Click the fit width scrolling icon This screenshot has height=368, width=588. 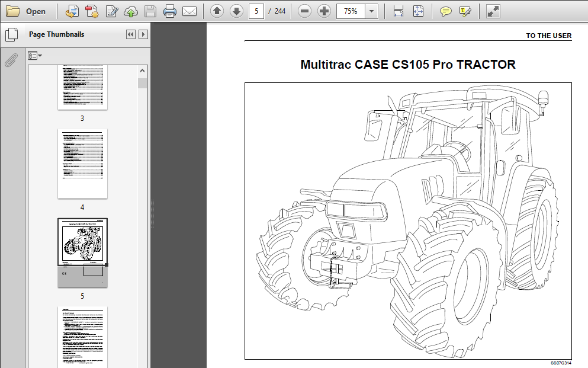(399, 11)
